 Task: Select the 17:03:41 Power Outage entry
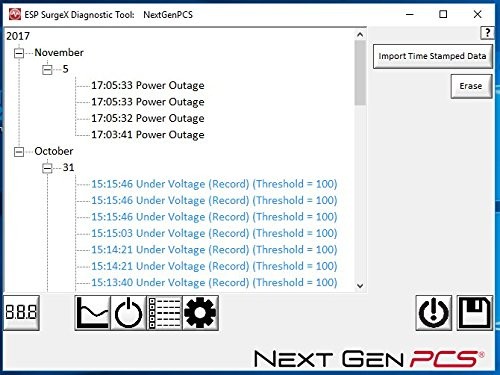click(x=148, y=135)
